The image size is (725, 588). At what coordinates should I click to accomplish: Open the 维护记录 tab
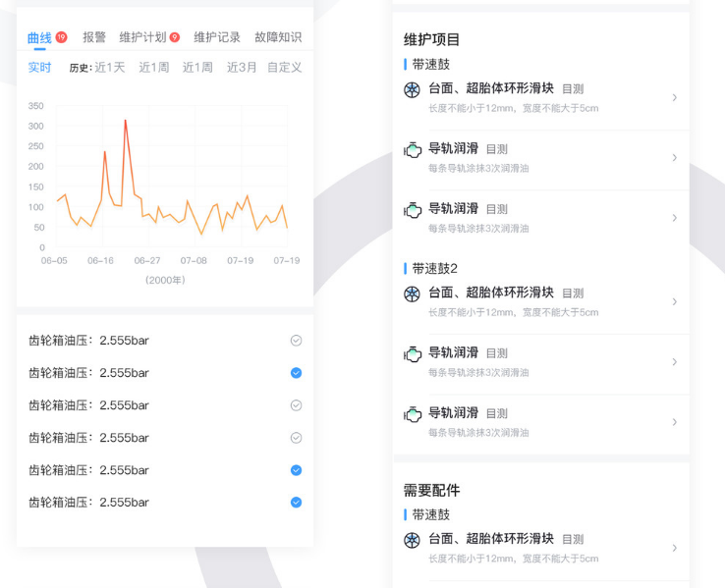click(217, 37)
